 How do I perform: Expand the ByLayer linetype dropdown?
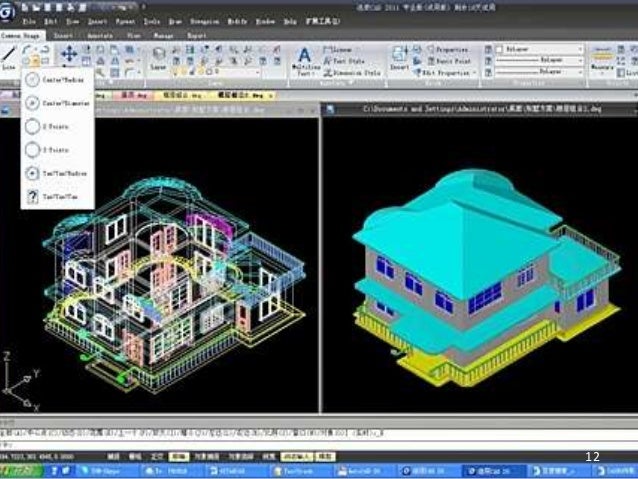tap(580, 60)
